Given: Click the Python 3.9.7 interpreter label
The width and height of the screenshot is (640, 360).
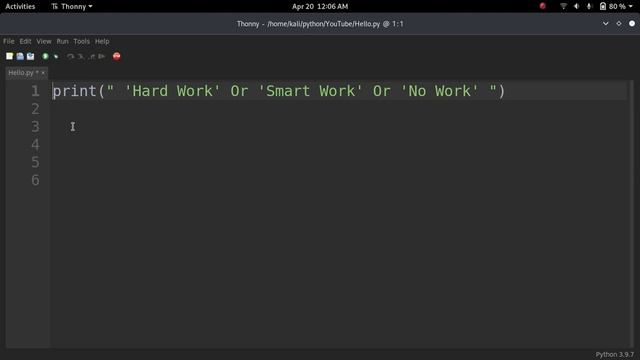Looking at the screenshot, I should 614,354.
